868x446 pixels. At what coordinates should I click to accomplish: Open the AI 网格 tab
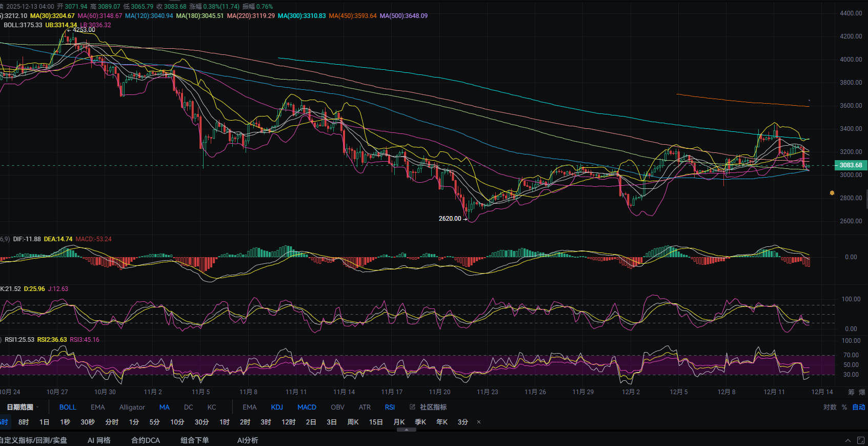[x=99, y=440]
